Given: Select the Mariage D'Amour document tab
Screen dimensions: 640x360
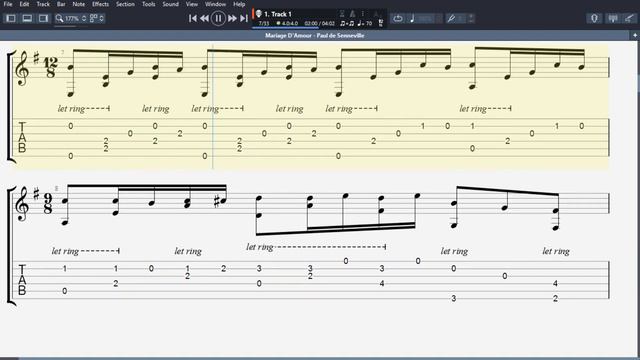Looking at the screenshot, I should pos(315,36).
